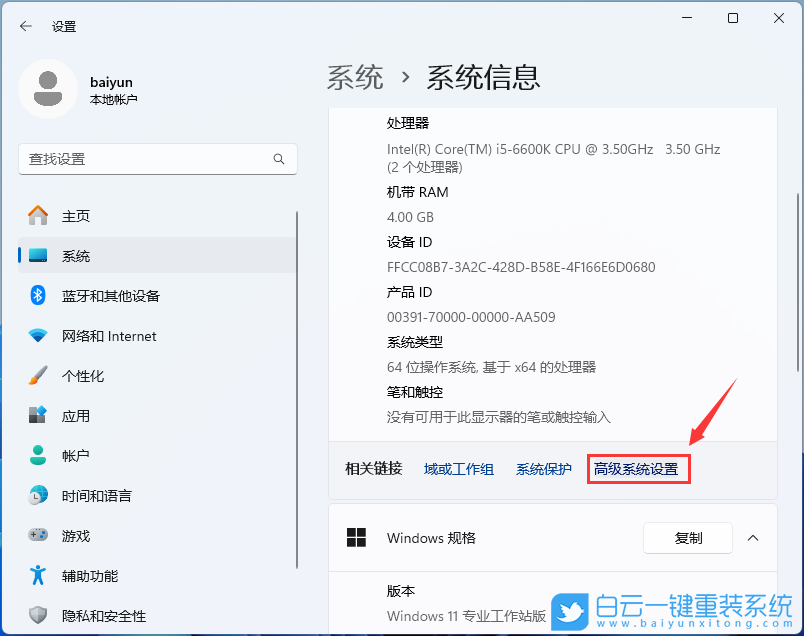Image resolution: width=804 pixels, height=636 pixels.
Task: Click the 系统信息 breadcrumb heading
Action: coord(484,76)
